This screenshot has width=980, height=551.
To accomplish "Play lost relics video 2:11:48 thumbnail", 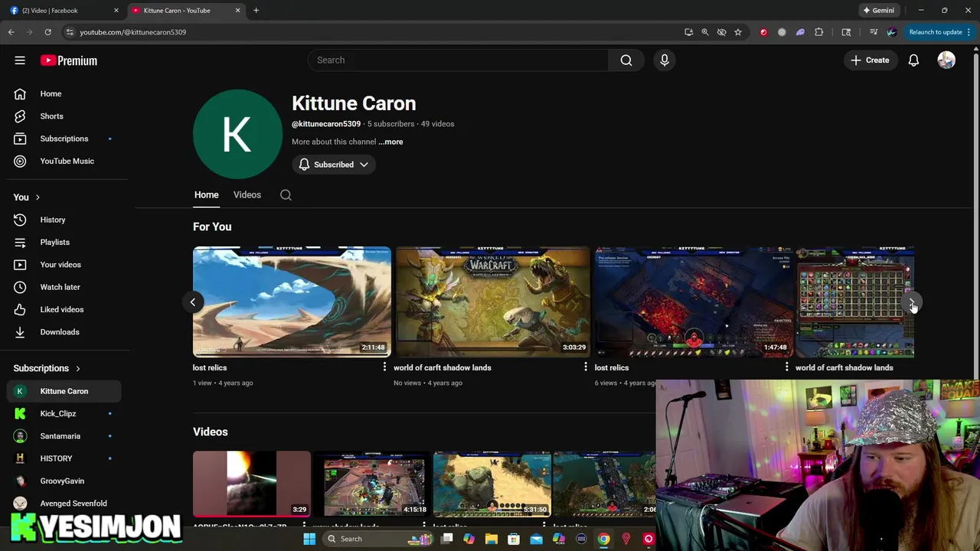I will (292, 302).
